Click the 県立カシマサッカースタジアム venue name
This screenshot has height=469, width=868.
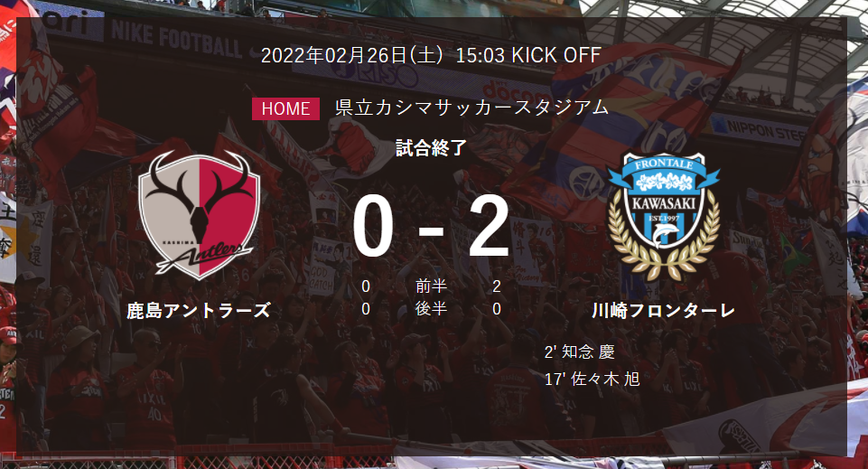(x=471, y=107)
